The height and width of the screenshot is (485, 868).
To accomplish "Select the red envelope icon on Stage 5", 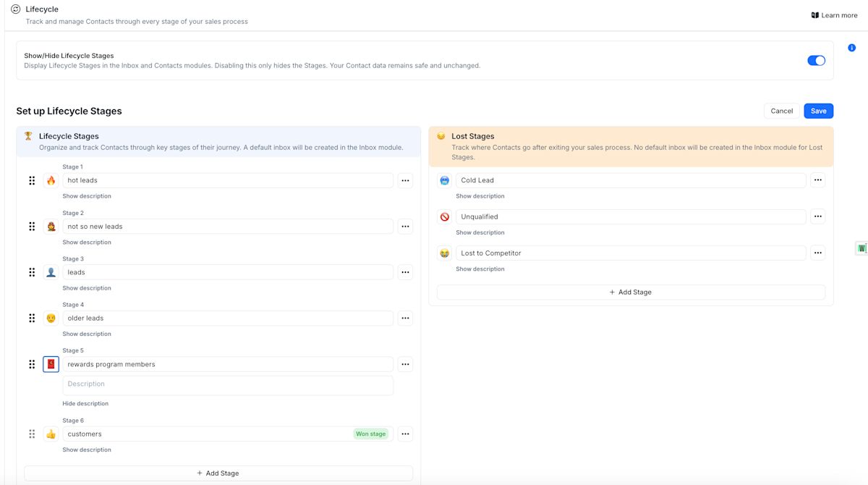I will pyautogui.click(x=51, y=364).
